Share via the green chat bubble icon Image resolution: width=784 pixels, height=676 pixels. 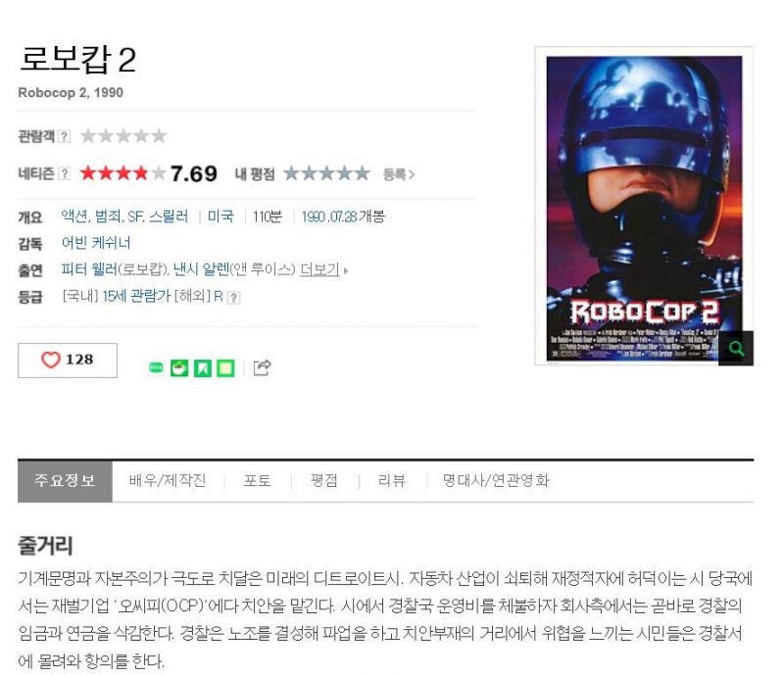(157, 368)
